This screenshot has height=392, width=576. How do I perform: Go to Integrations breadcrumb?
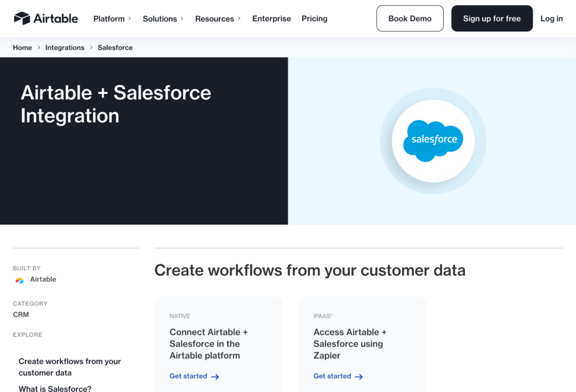pyautogui.click(x=65, y=48)
